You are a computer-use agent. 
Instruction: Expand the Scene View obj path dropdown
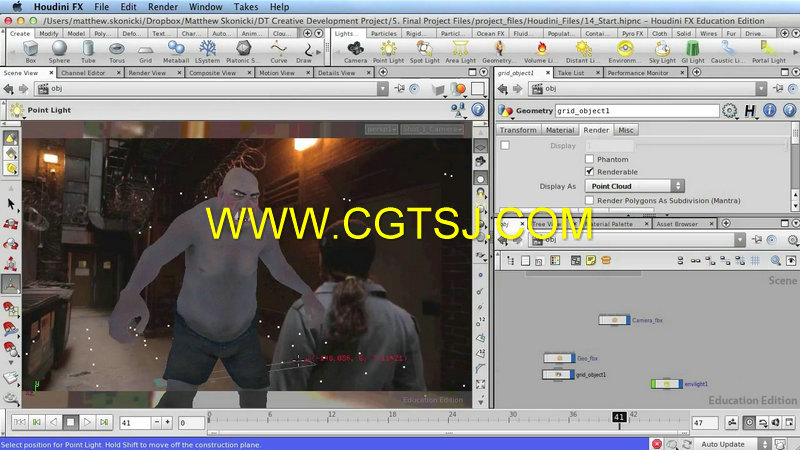pos(383,89)
